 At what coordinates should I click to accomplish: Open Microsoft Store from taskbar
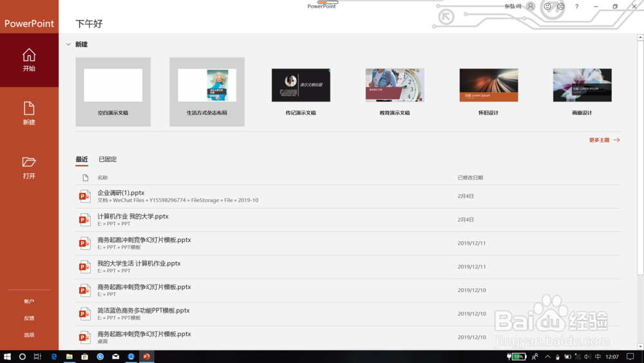coord(84,357)
